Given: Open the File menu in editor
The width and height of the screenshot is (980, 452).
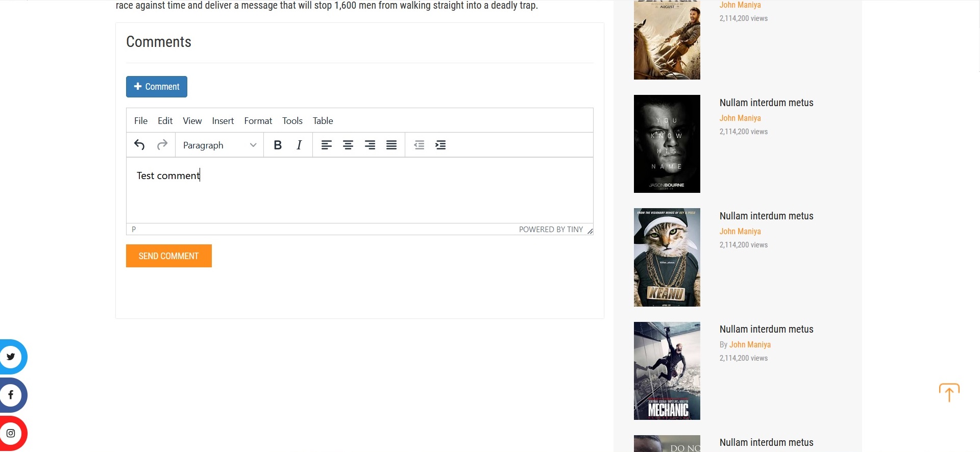Looking at the screenshot, I should 141,121.
